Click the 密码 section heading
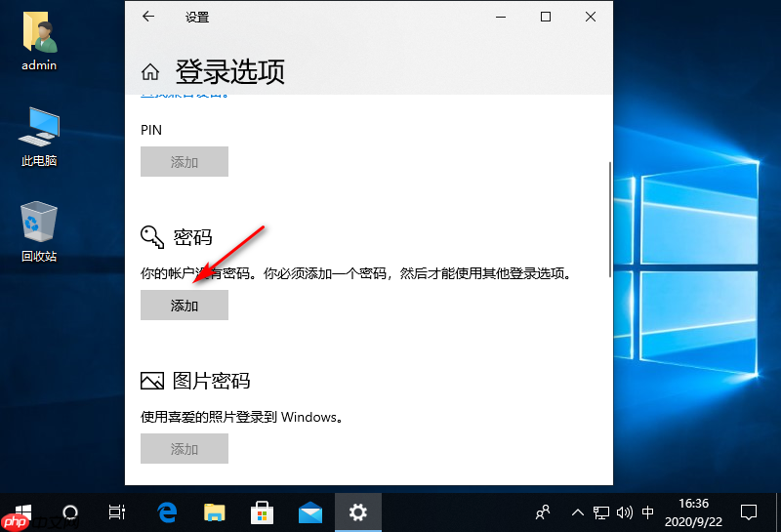 [x=192, y=237]
